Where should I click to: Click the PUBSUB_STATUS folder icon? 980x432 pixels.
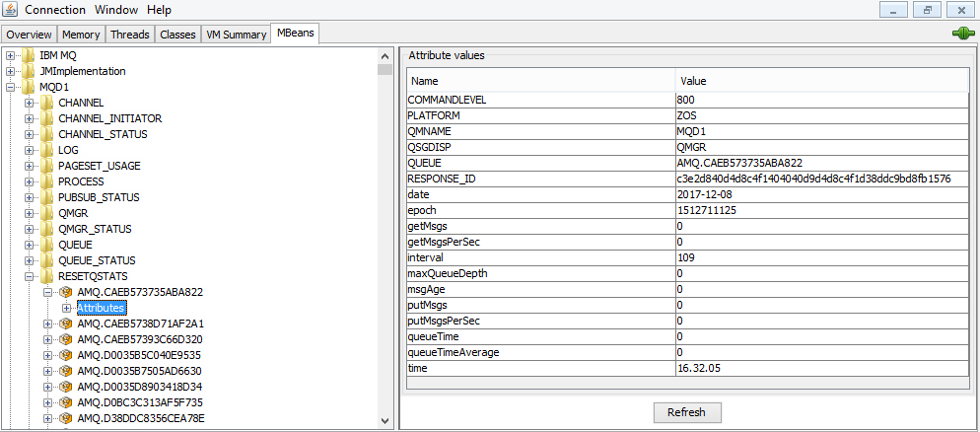47,197
